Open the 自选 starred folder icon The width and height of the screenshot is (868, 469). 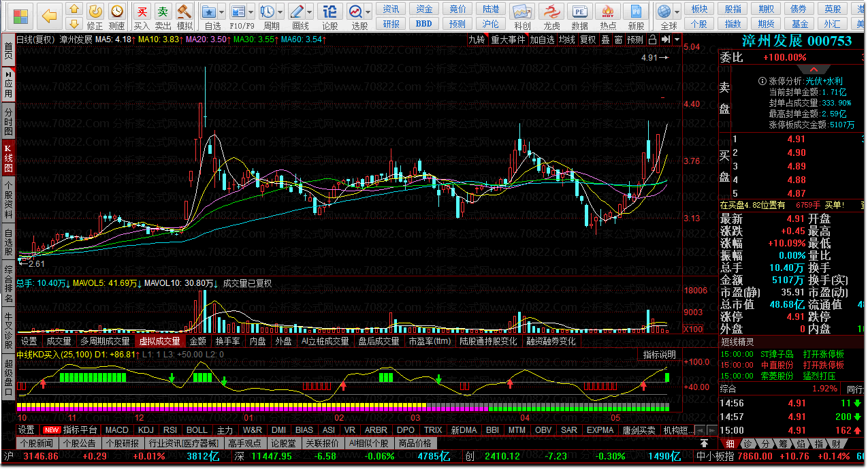[x=209, y=12]
